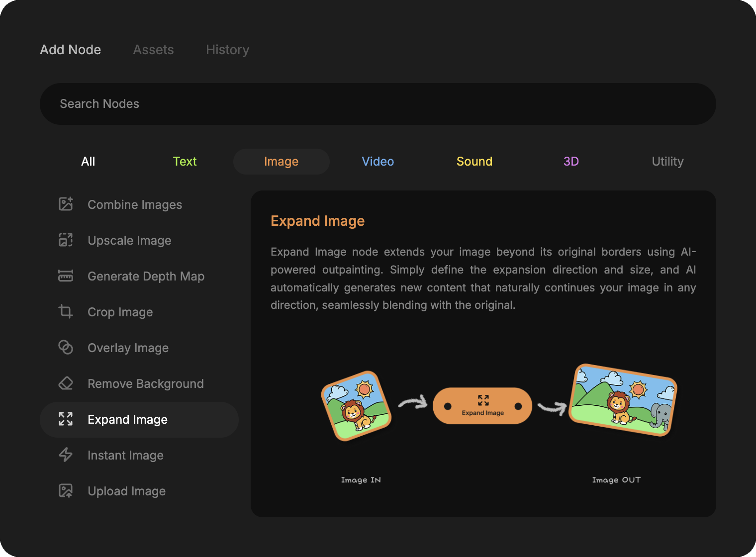Click the Upload Image icon

tap(66, 491)
